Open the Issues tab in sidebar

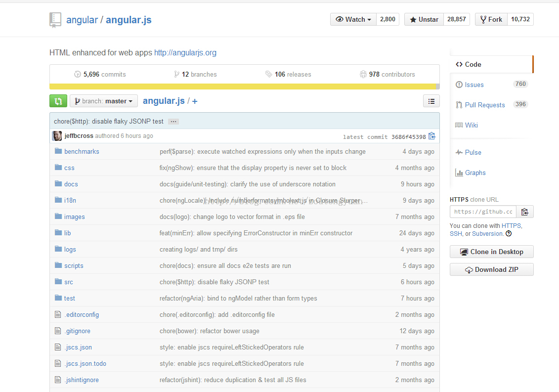coord(474,85)
